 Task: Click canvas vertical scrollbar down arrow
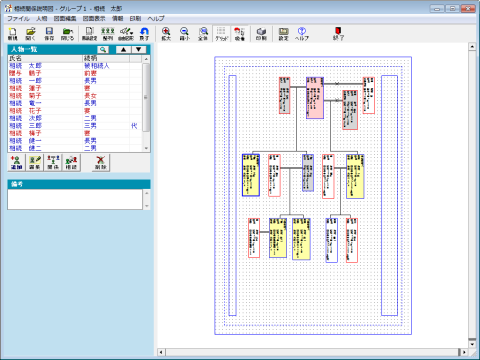(472, 344)
